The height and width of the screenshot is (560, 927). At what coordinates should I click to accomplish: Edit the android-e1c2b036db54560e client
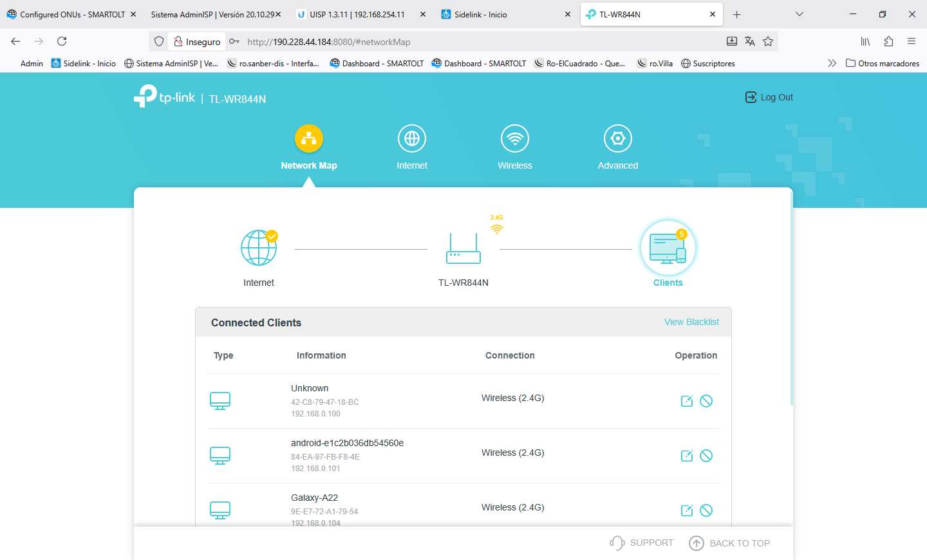(687, 456)
